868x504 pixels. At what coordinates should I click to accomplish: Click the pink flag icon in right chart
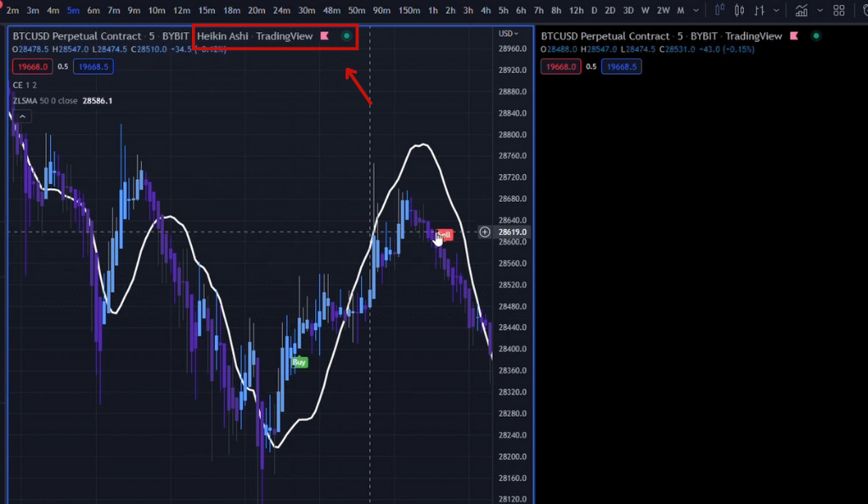(x=794, y=36)
